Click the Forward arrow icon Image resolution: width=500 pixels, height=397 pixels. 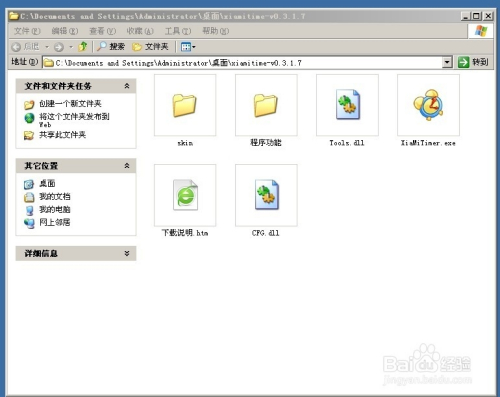tap(59, 47)
